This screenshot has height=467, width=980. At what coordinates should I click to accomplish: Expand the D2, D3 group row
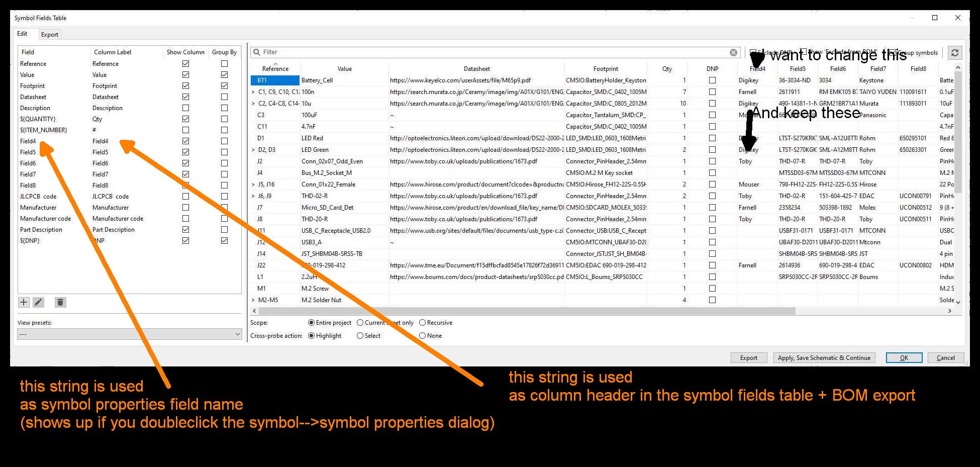click(x=253, y=150)
